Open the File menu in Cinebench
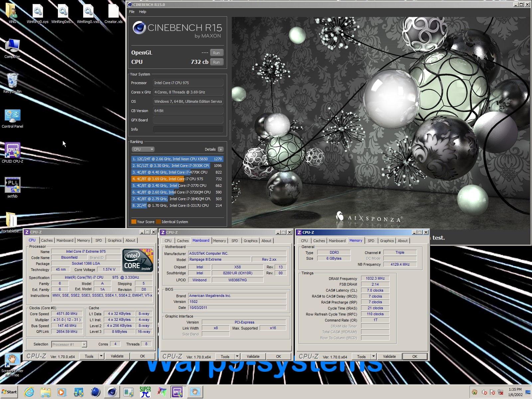 coord(132,12)
